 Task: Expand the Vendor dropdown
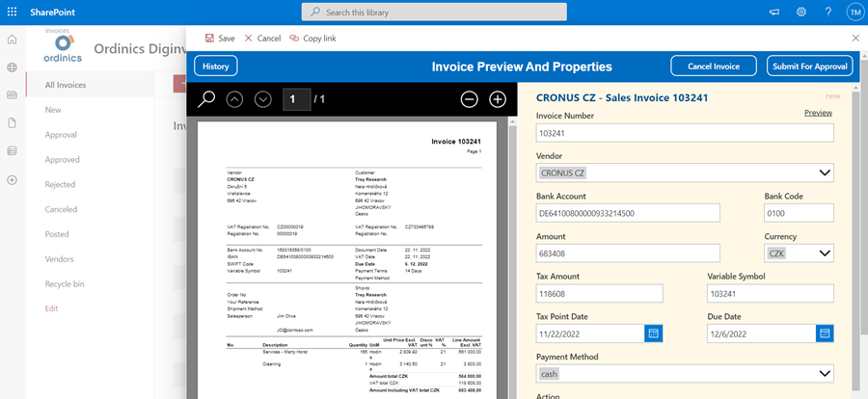click(x=825, y=173)
